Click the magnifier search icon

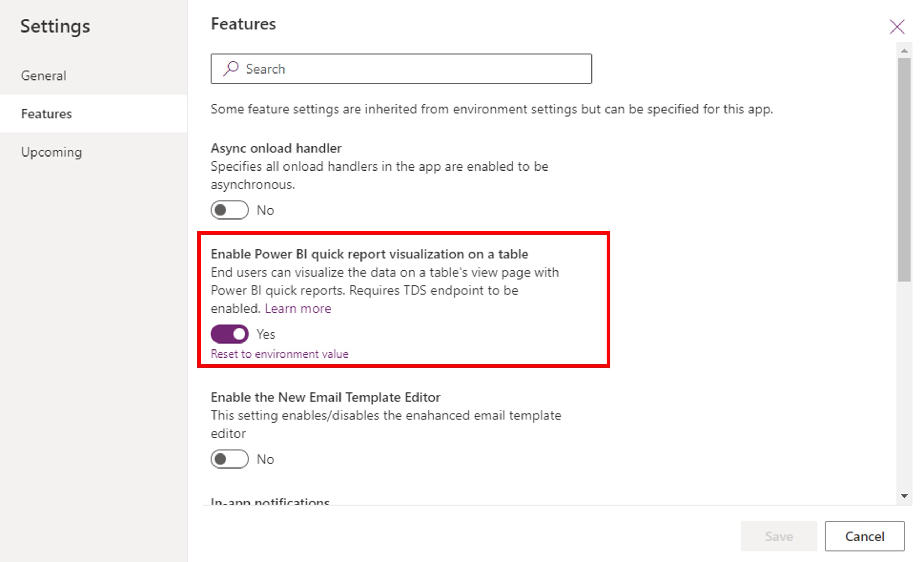[231, 69]
